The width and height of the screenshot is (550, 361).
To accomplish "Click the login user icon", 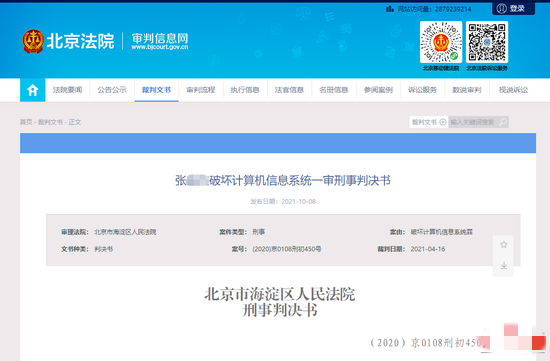I will pos(502,8).
